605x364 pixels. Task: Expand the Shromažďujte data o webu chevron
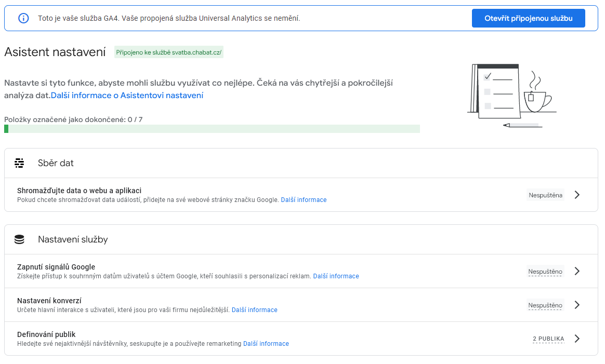click(x=577, y=195)
